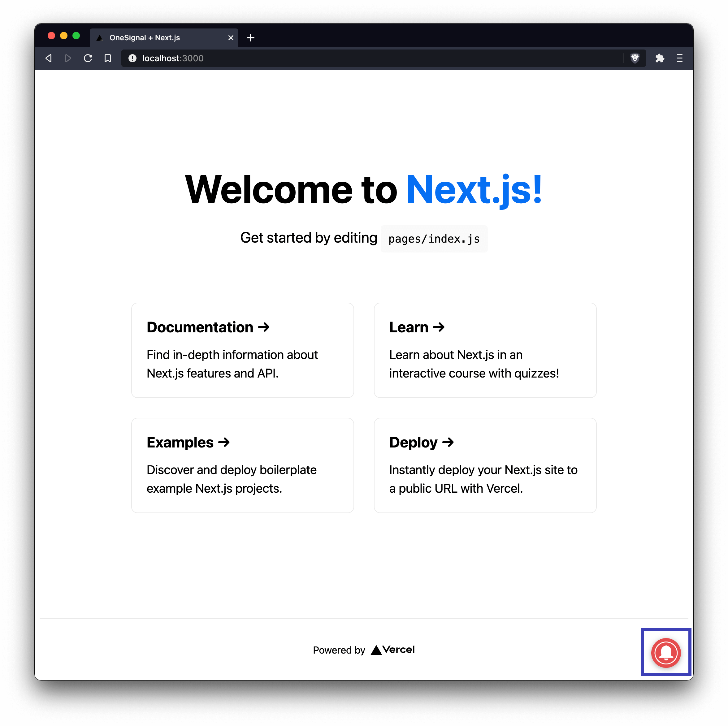Open the Deploy card

(485, 465)
